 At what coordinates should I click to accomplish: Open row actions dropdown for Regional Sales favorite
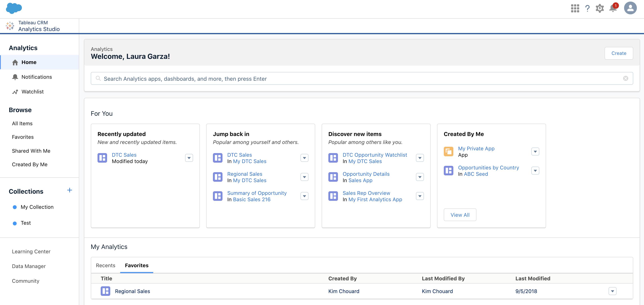(x=613, y=291)
